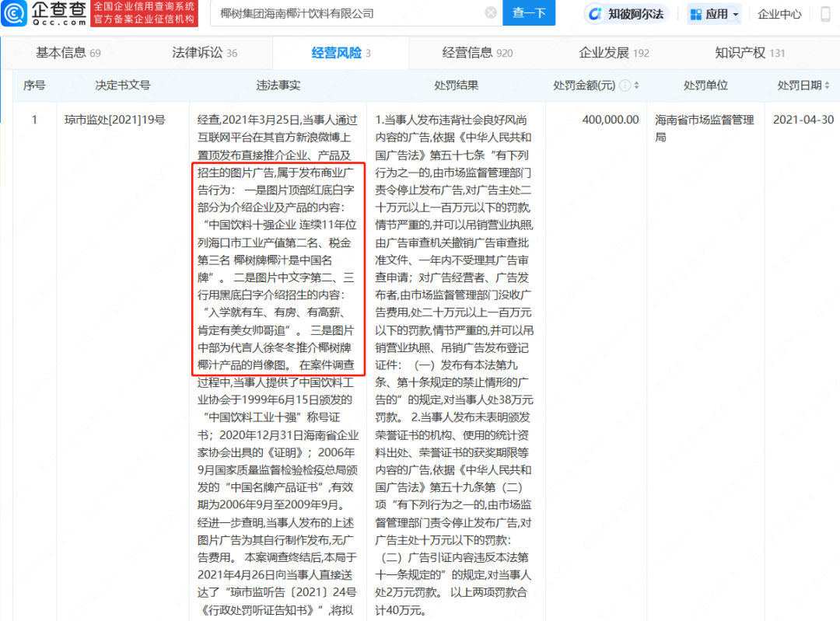Screen dimensions: 840x621
Task: Click the blue grid icon beside 应用
Action: point(696,13)
